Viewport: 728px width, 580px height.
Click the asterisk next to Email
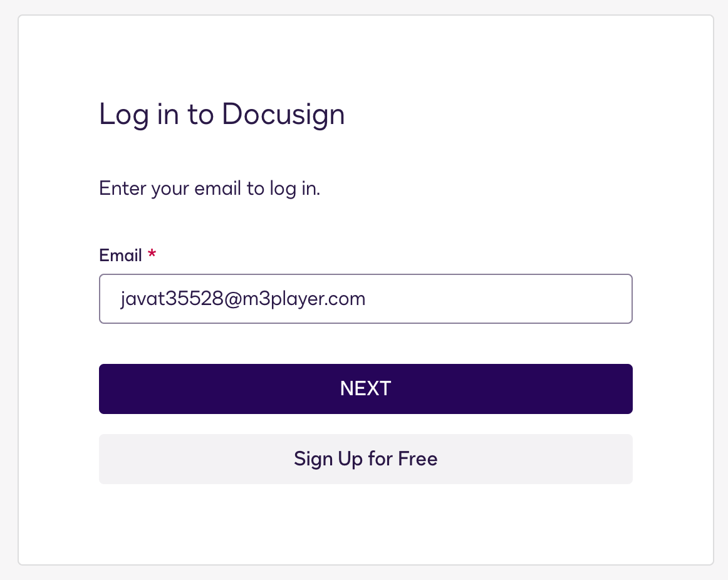(152, 253)
